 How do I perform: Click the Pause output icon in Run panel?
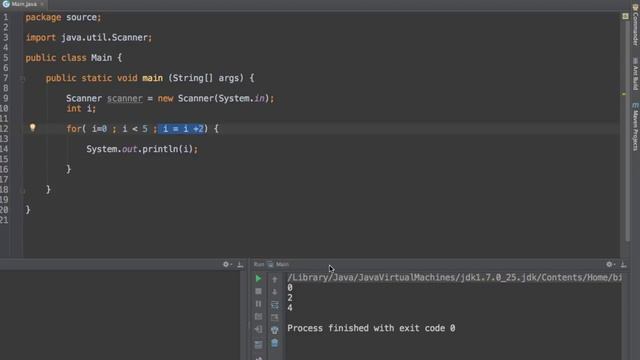click(x=258, y=304)
